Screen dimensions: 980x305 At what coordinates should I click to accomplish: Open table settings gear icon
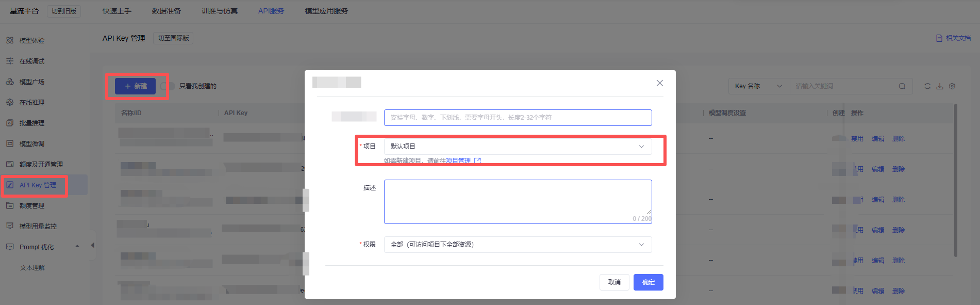click(x=952, y=86)
